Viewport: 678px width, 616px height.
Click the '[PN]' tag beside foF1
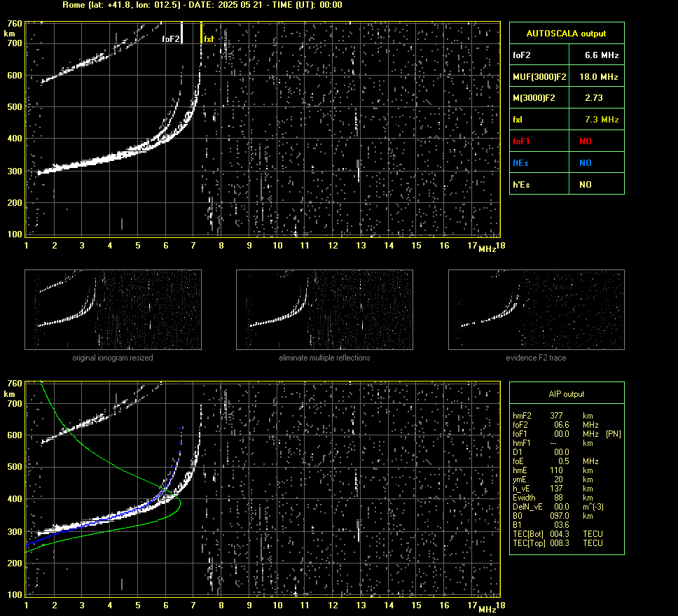(613, 433)
